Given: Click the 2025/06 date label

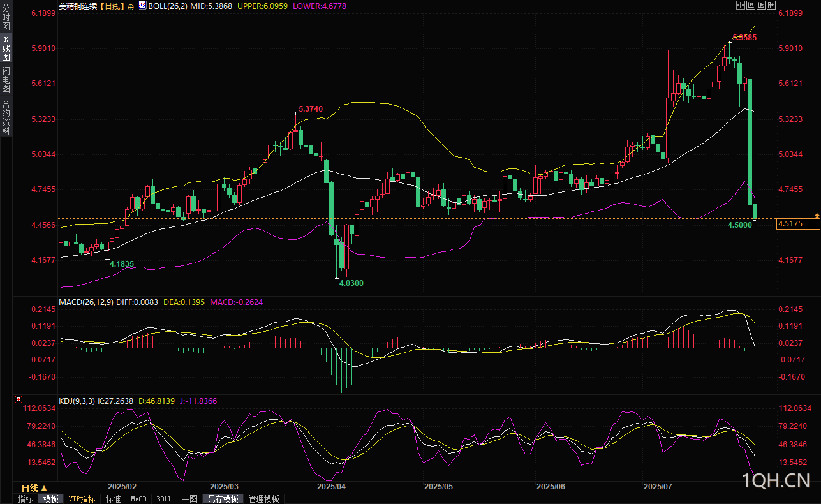Looking at the screenshot, I should point(552,486).
